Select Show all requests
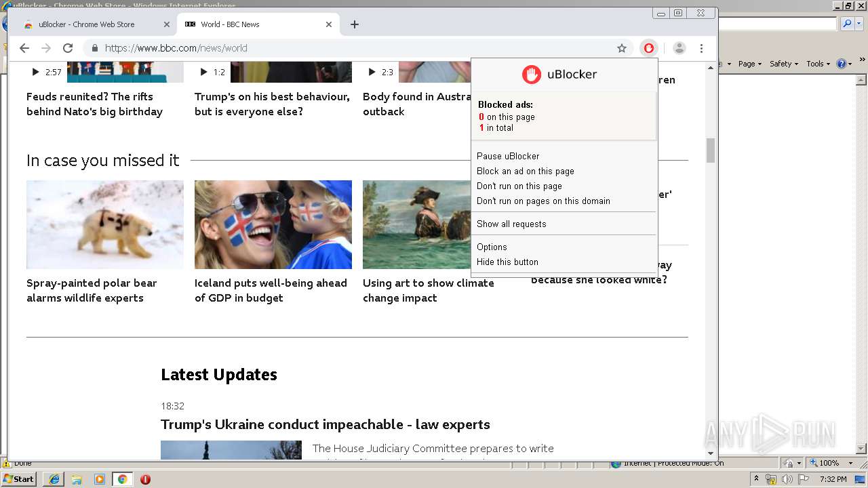 click(511, 224)
